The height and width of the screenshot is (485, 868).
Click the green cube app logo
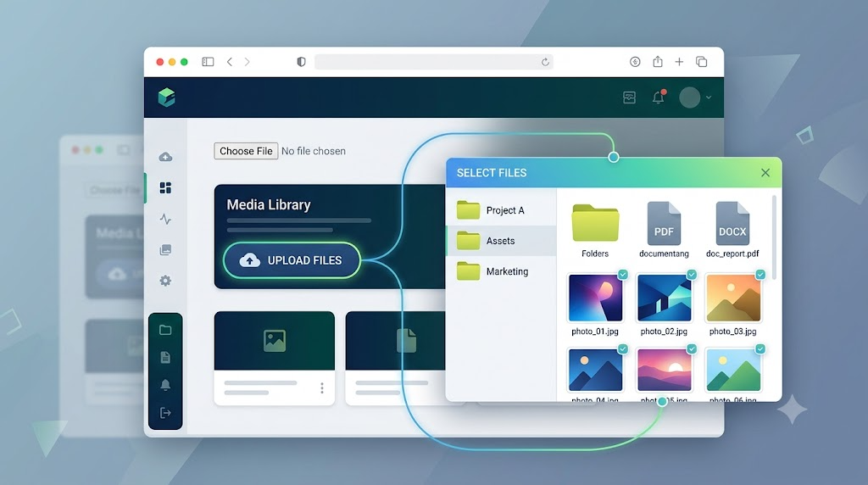click(x=167, y=98)
